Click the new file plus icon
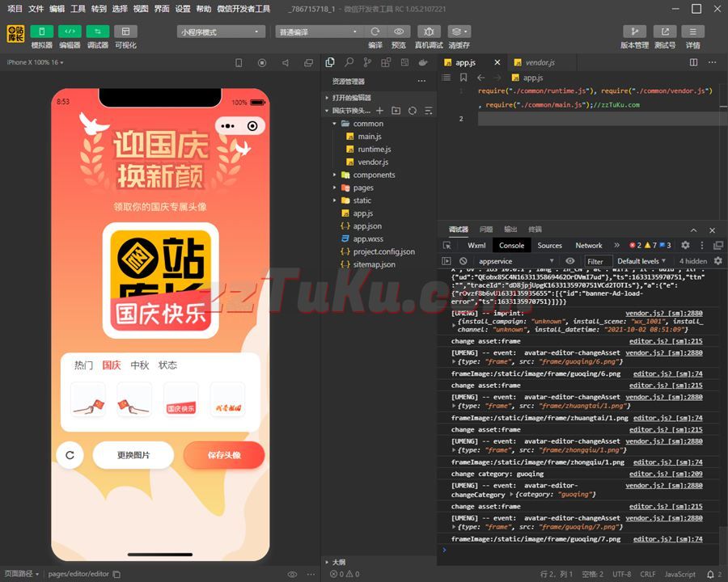Screen dimensions: 728x582 tap(380, 111)
